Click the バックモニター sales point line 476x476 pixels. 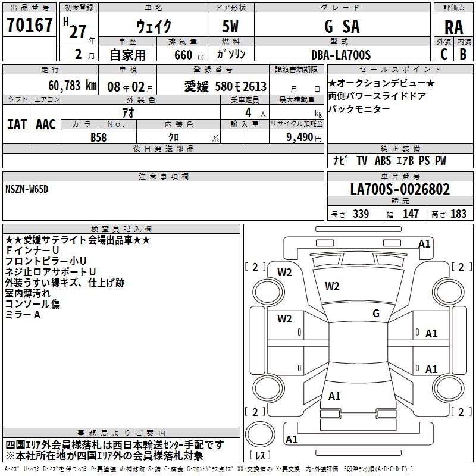[359, 109]
